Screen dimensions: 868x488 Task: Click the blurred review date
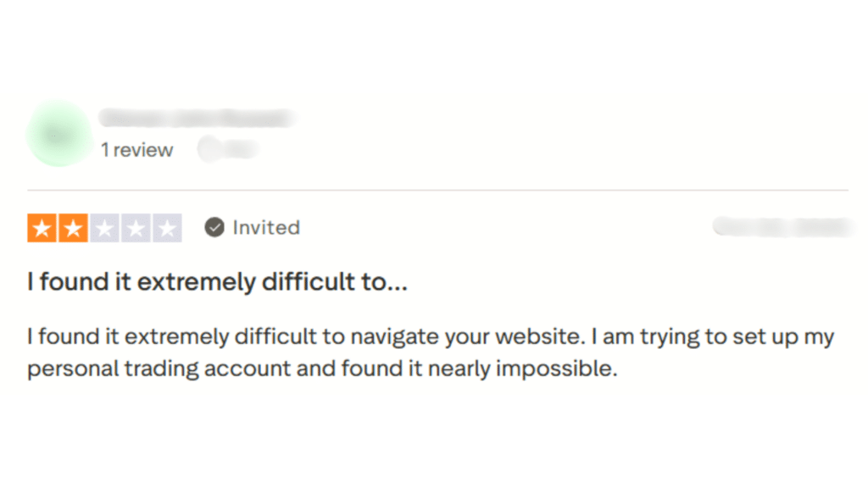[780, 226]
